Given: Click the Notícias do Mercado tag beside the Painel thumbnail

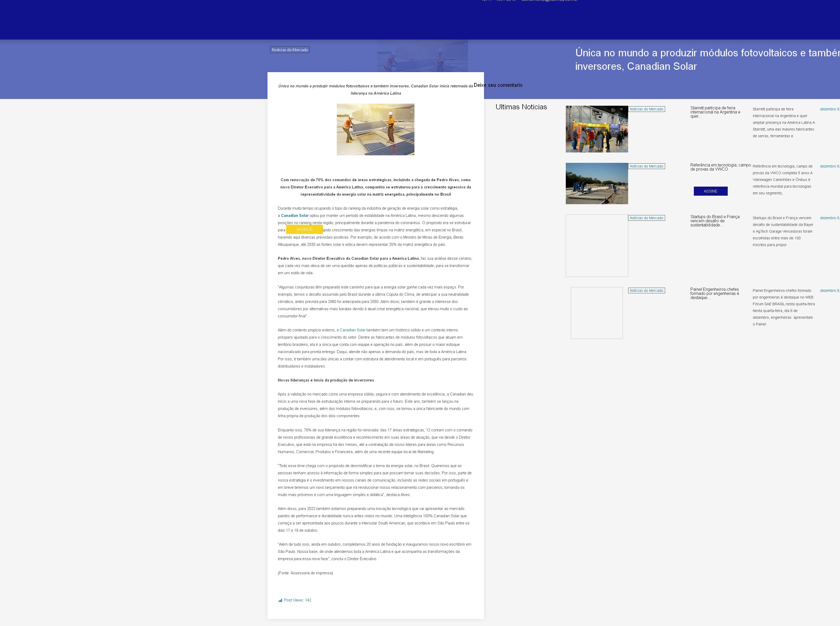Looking at the screenshot, I should [646, 291].
